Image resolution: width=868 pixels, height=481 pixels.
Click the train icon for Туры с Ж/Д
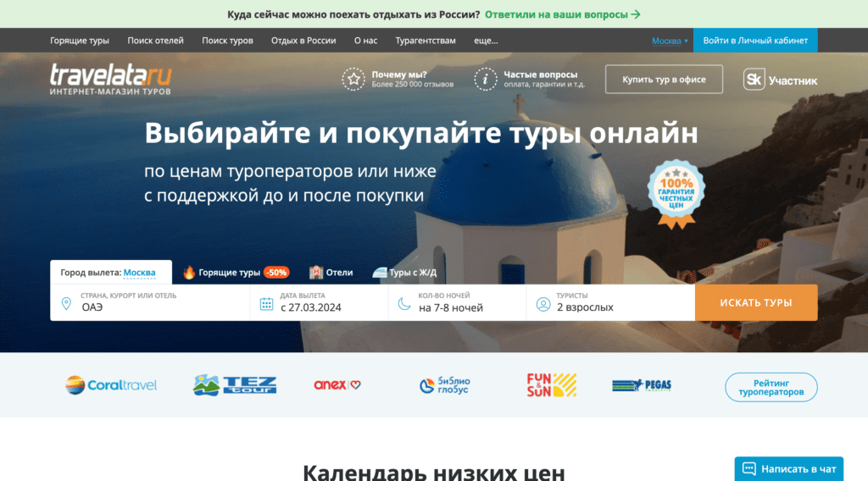pos(379,273)
